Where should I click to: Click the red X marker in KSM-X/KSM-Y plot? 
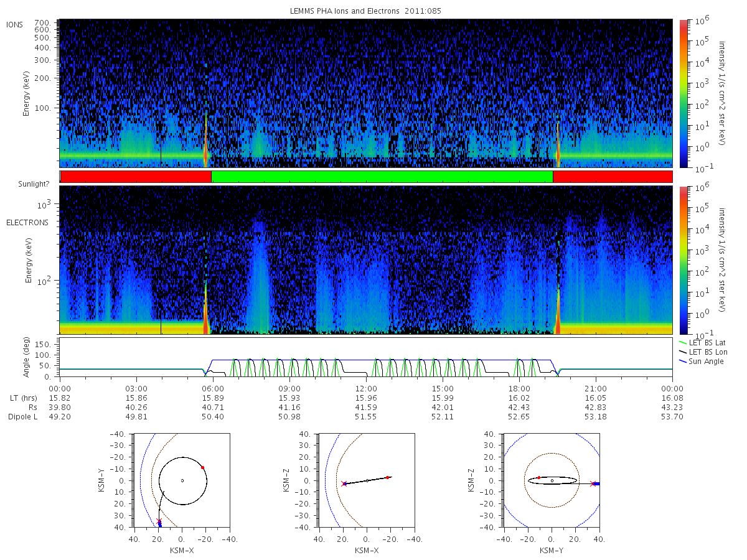[x=159, y=521]
